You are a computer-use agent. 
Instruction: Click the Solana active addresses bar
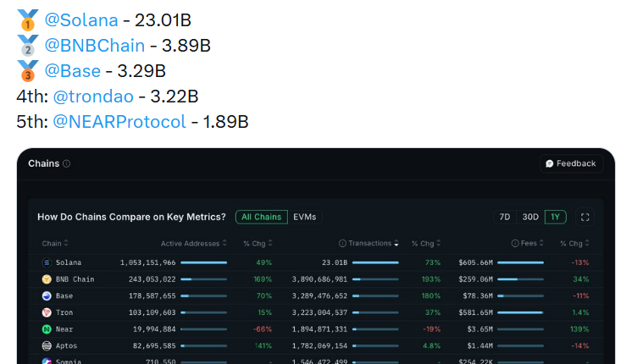tap(203, 263)
